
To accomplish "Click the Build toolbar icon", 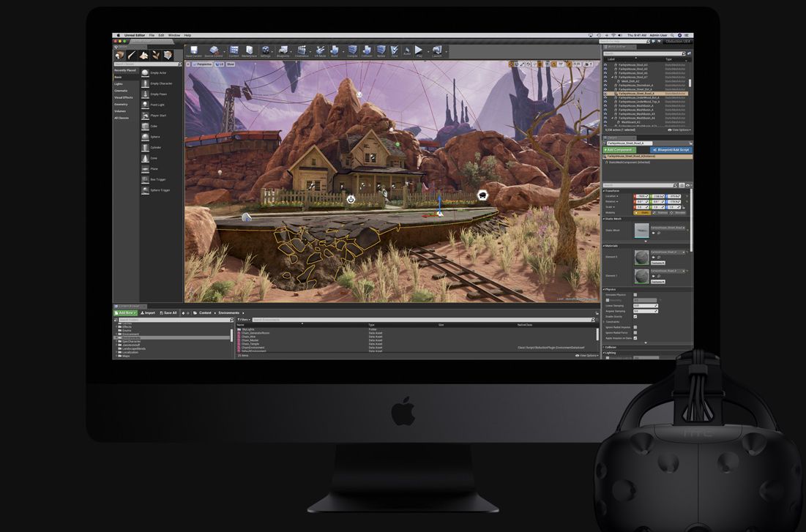I will [335, 50].
